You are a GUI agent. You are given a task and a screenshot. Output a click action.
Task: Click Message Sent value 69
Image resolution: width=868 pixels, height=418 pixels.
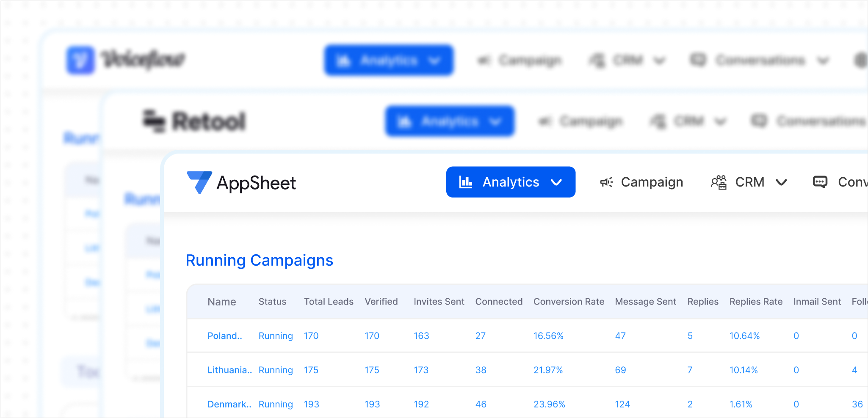coord(620,370)
